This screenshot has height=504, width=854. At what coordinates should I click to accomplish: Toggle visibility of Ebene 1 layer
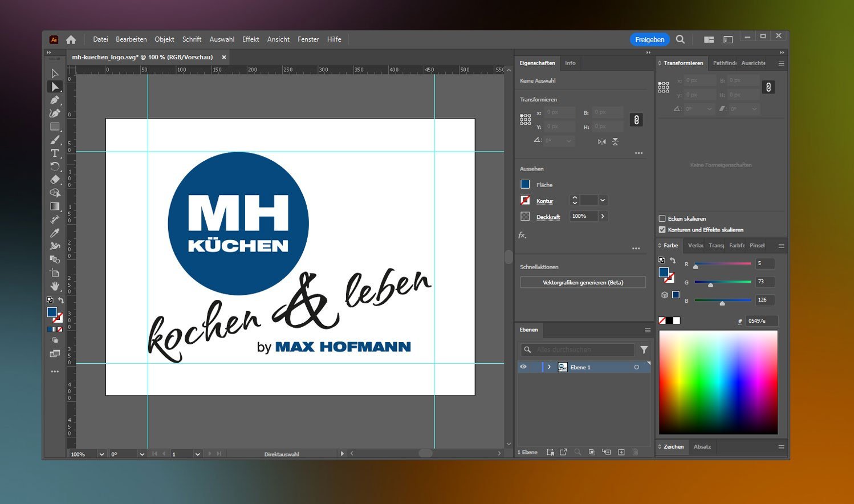pos(523,367)
